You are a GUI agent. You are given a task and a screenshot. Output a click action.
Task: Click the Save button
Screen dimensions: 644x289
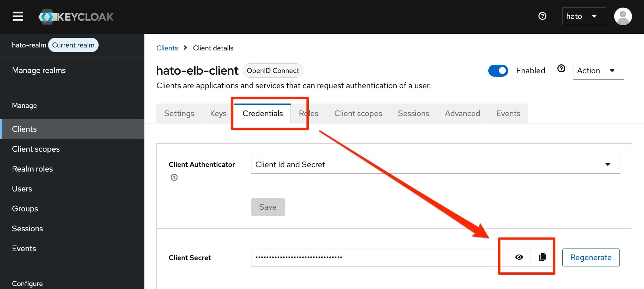[268, 207]
